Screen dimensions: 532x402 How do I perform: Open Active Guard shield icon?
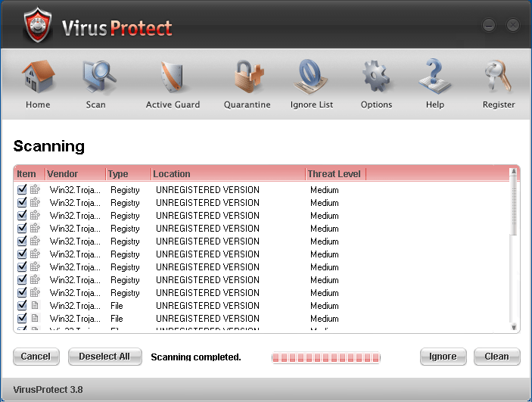click(x=173, y=78)
